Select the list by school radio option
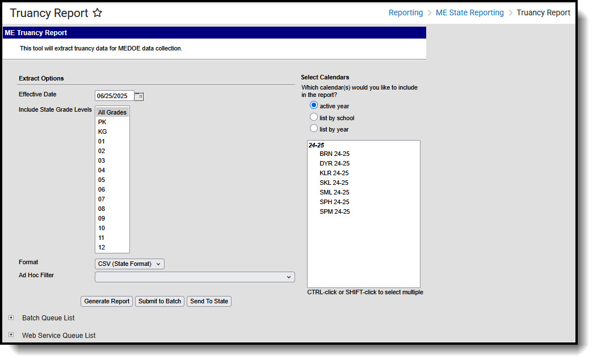 [x=314, y=117]
